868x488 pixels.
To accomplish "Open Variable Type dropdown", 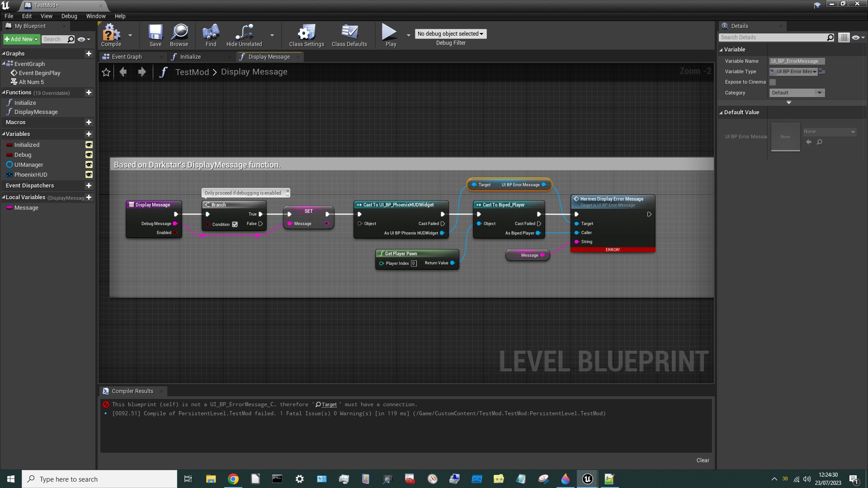I will [793, 71].
